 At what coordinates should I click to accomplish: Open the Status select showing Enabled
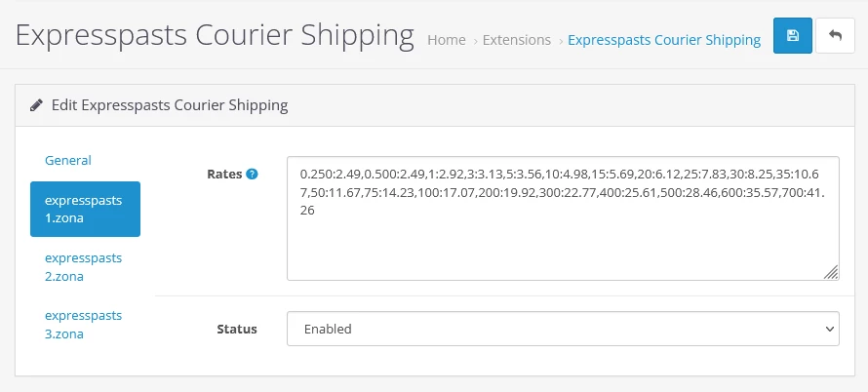[x=562, y=329]
